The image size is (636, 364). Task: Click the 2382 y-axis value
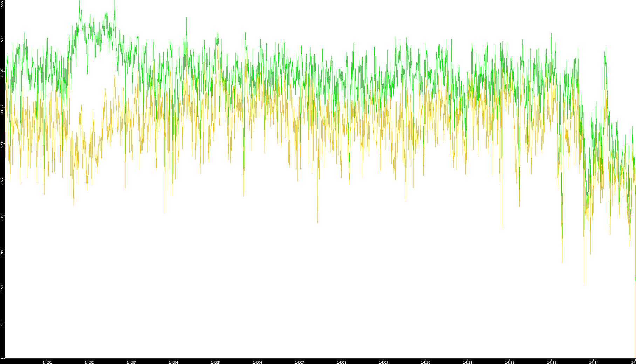click(x=2, y=217)
